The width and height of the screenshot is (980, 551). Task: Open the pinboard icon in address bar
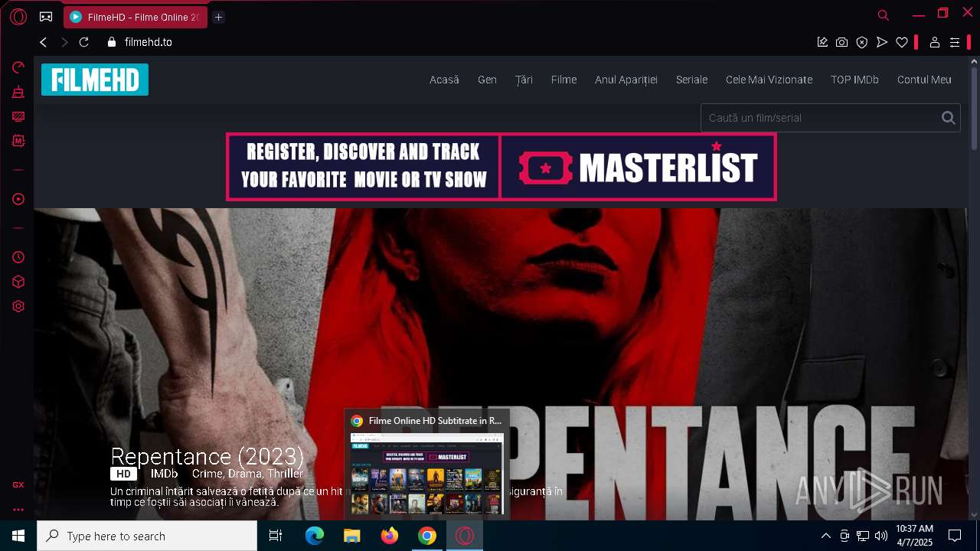click(822, 42)
